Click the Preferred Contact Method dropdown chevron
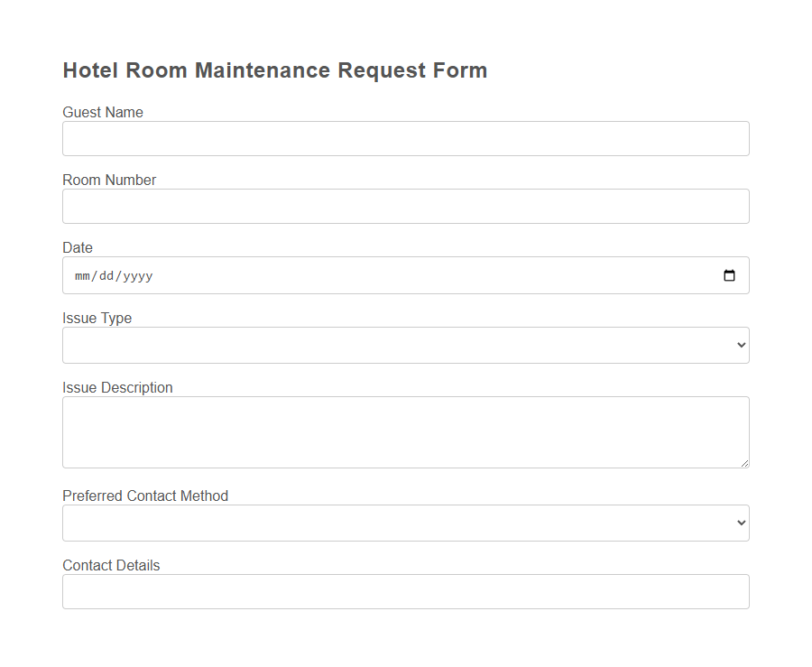 pos(740,523)
